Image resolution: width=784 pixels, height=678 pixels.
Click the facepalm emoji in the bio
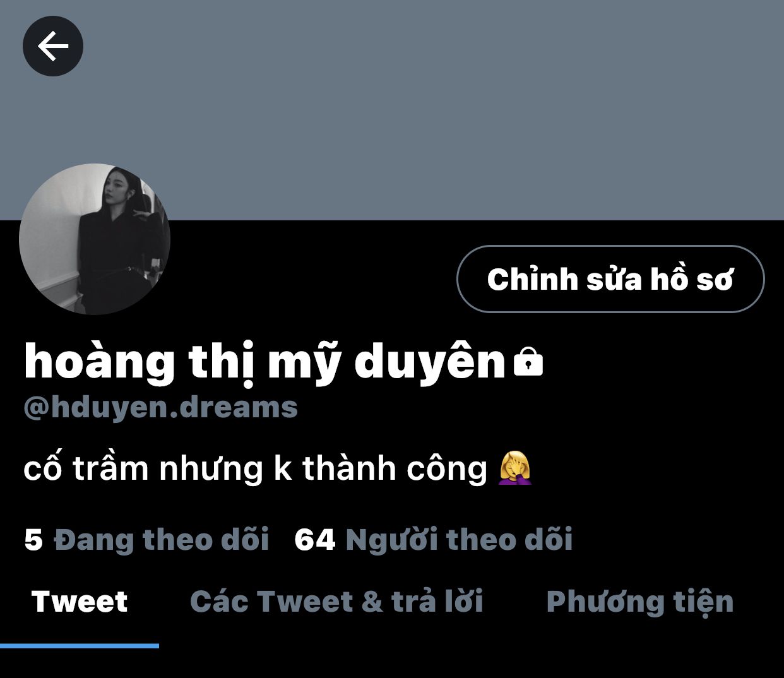tap(515, 468)
